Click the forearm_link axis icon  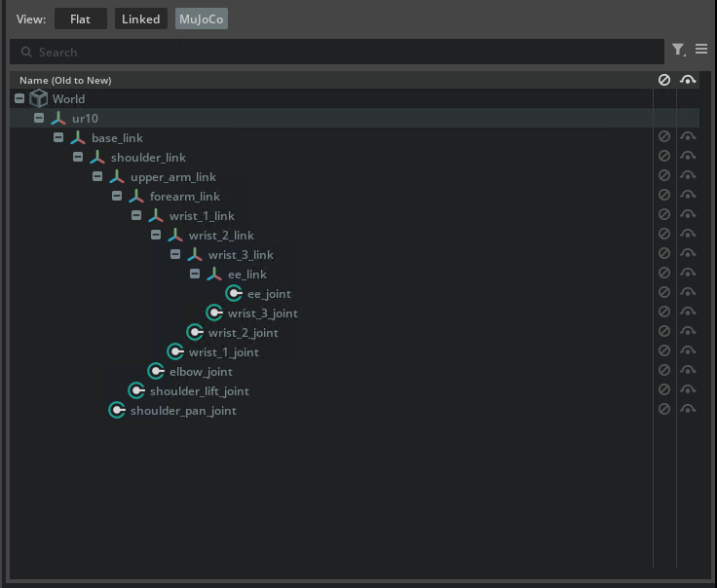coord(136,196)
